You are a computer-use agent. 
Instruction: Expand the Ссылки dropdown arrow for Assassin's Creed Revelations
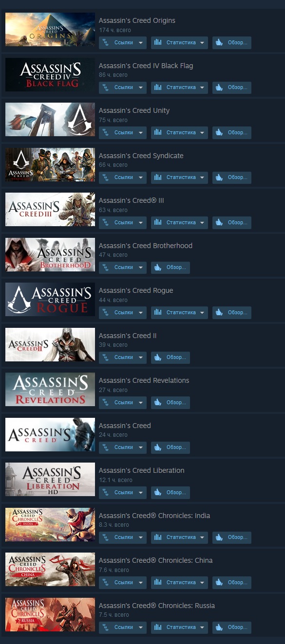pyautogui.click(x=141, y=403)
